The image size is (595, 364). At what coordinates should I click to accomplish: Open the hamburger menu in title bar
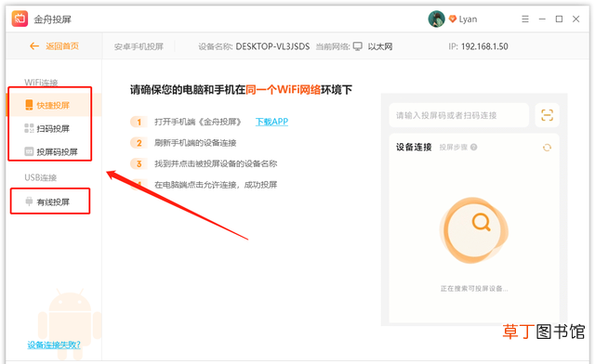click(525, 19)
